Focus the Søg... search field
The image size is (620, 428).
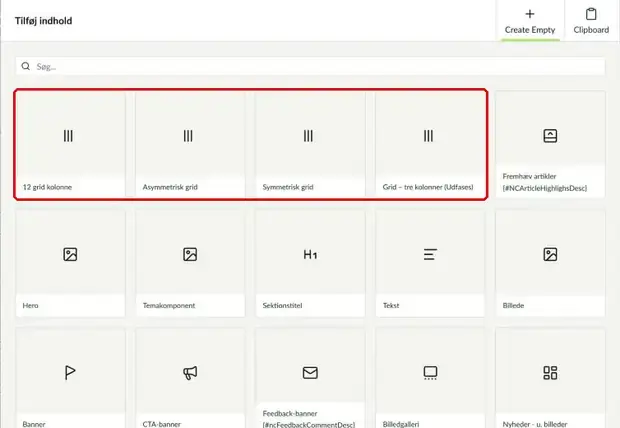coord(310,66)
